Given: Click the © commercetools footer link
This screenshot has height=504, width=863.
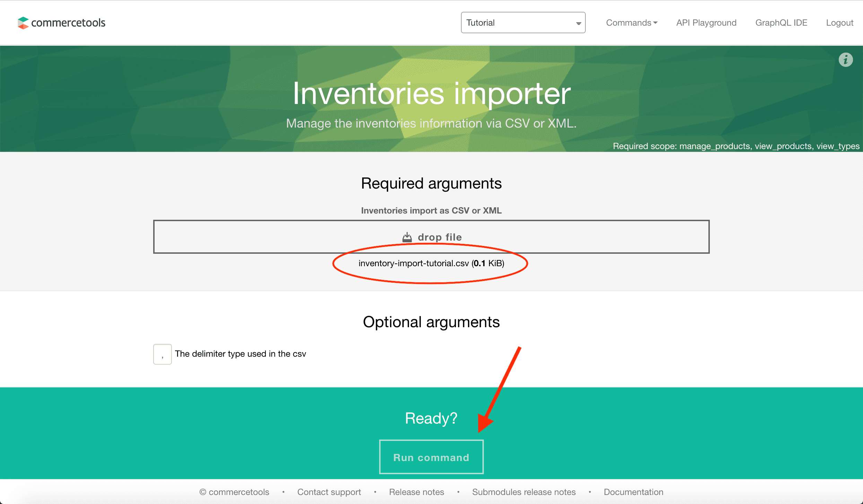Looking at the screenshot, I should click(x=234, y=492).
